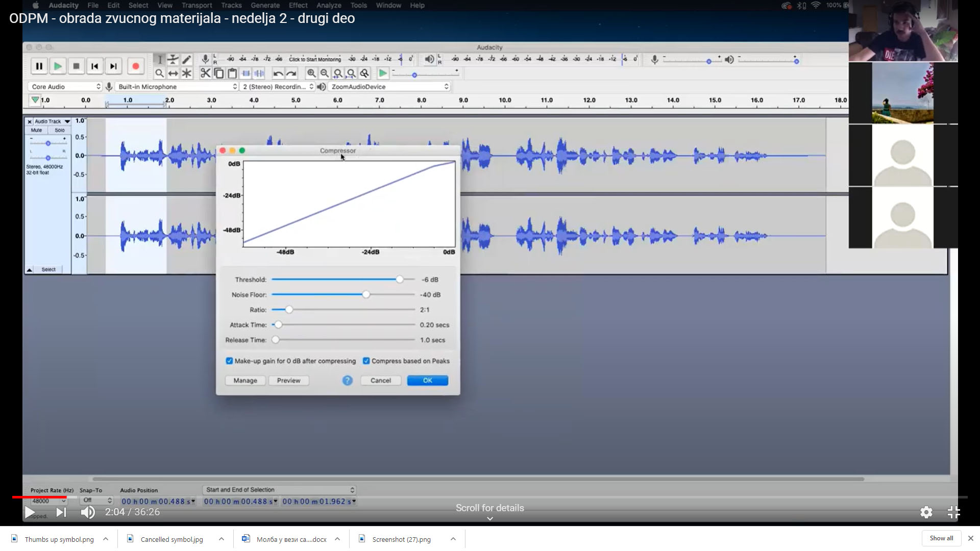Viewport: 980px width, 551px height.
Task: Open the Analyze menu
Action: coord(329,5)
